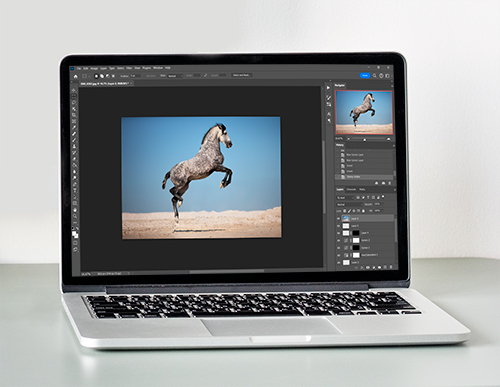Select the Eyedropper tool

(74, 127)
